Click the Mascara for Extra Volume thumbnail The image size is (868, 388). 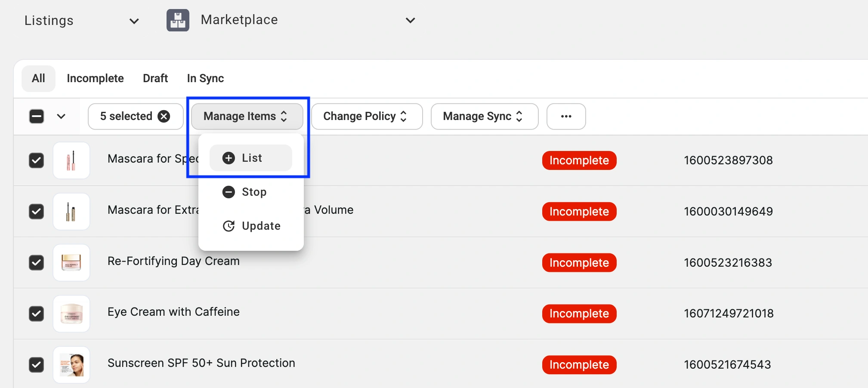[x=71, y=212]
